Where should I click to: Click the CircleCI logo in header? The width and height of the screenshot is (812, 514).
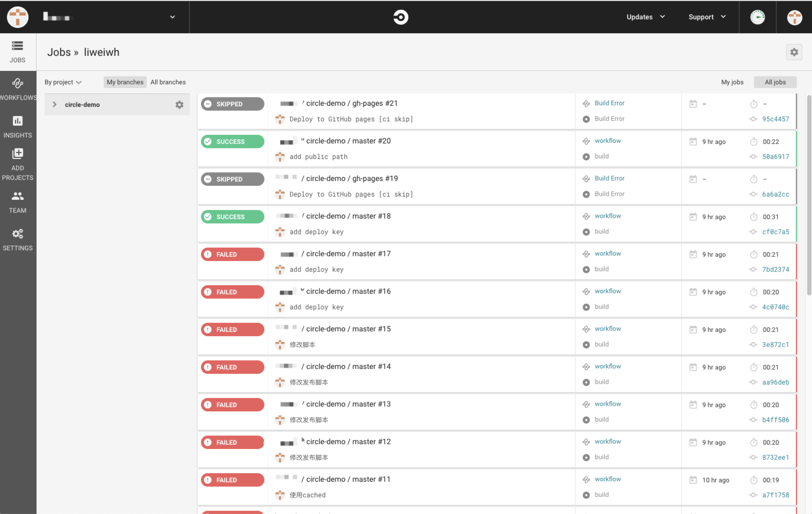pos(401,17)
